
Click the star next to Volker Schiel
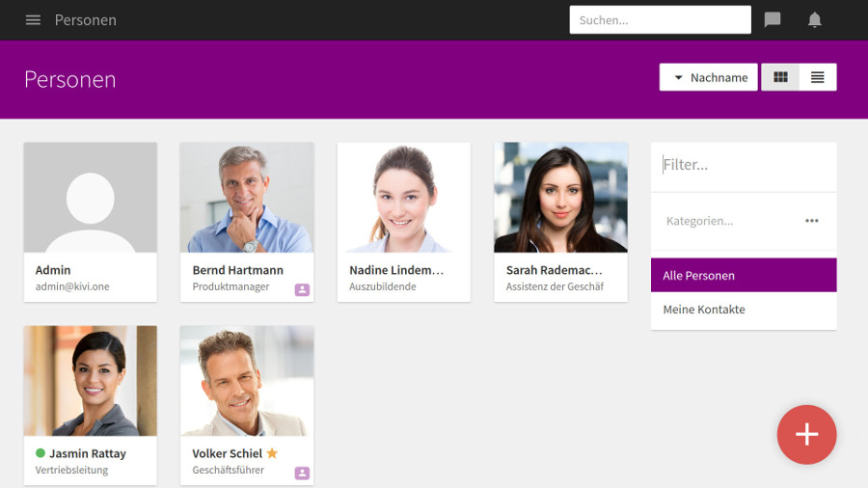[272, 453]
